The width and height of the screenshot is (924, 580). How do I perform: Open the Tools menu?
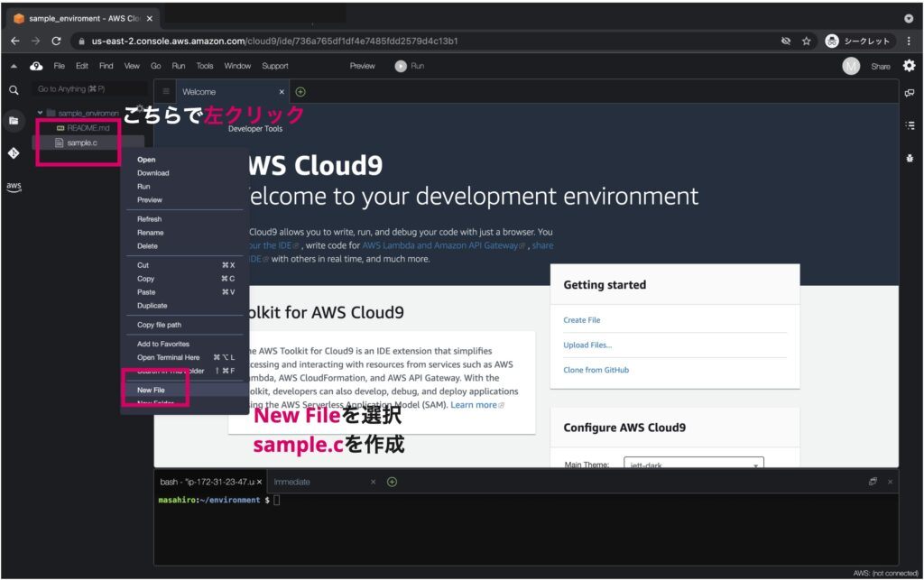[x=205, y=66]
